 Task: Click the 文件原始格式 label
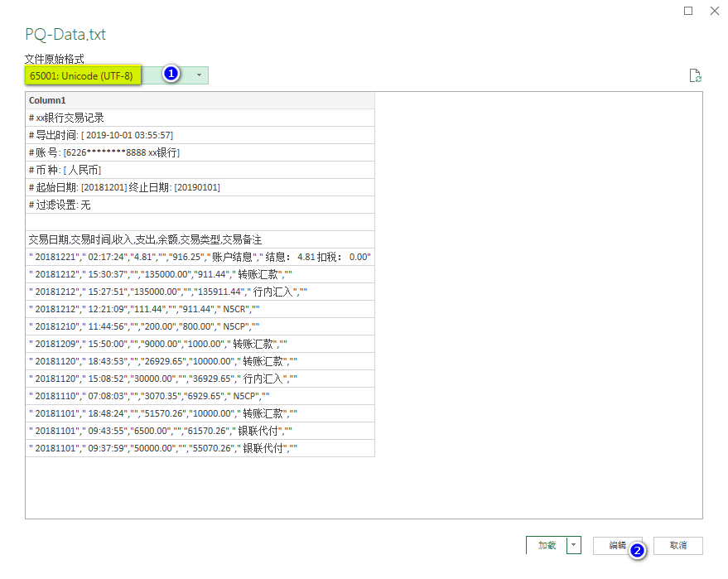tap(55, 59)
